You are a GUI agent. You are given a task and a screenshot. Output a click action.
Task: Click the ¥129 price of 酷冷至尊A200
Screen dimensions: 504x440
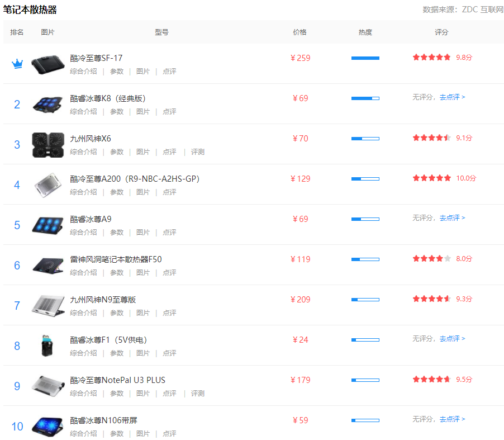coord(300,179)
